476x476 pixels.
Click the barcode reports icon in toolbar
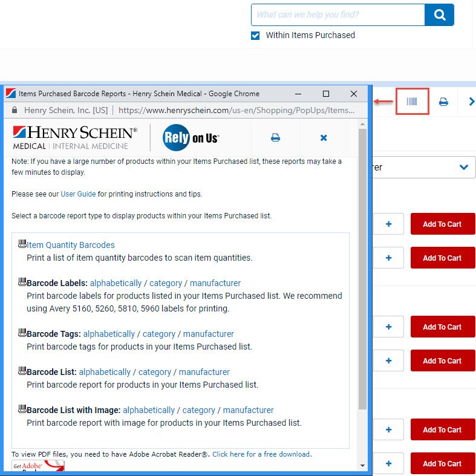pos(412,102)
